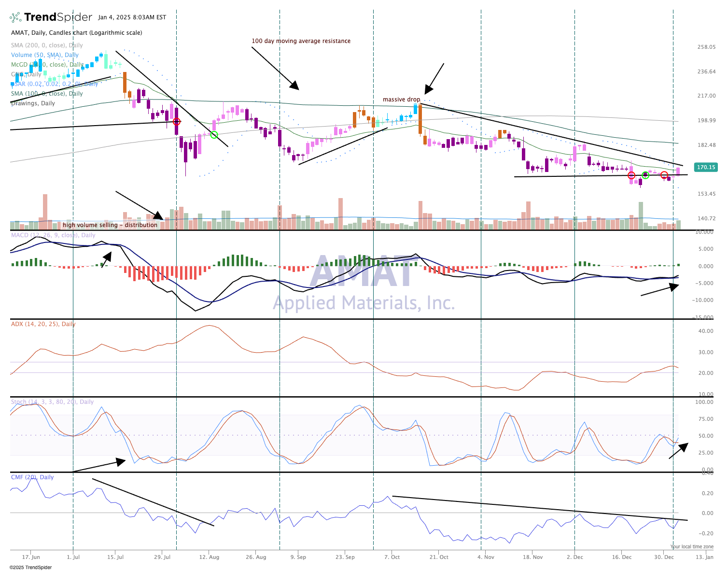Select the rightmost red circle on the price chart
Image resolution: width=728 pixels, height=572 pixels.
click(664, 175)
